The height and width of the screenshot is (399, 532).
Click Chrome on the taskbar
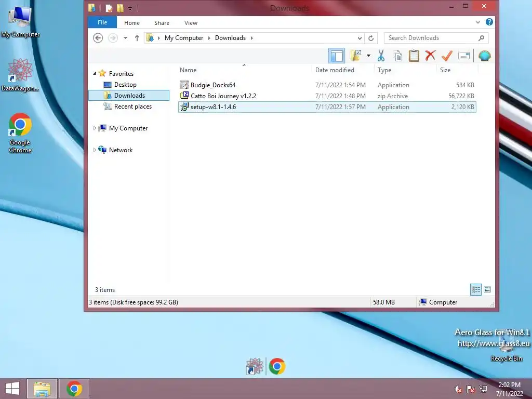[74, 389]
